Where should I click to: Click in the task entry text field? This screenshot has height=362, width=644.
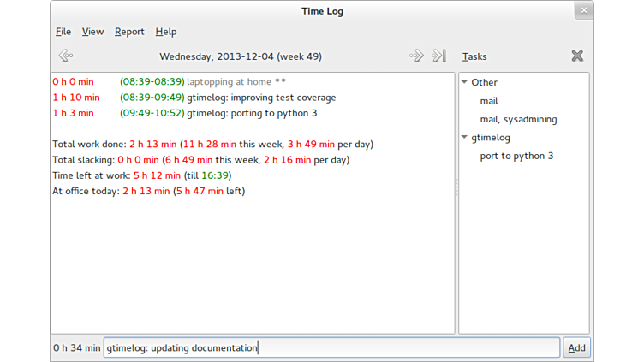click(x=331, y=347)
